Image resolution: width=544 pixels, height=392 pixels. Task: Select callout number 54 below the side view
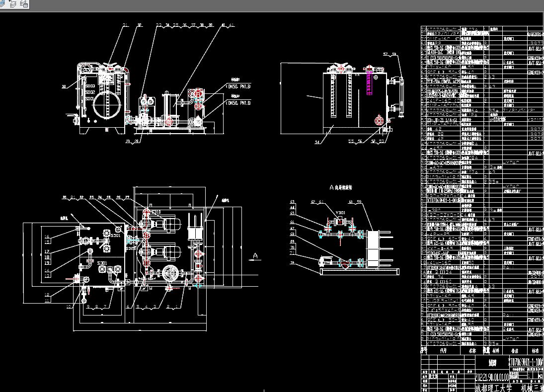(x=317, y=142)
